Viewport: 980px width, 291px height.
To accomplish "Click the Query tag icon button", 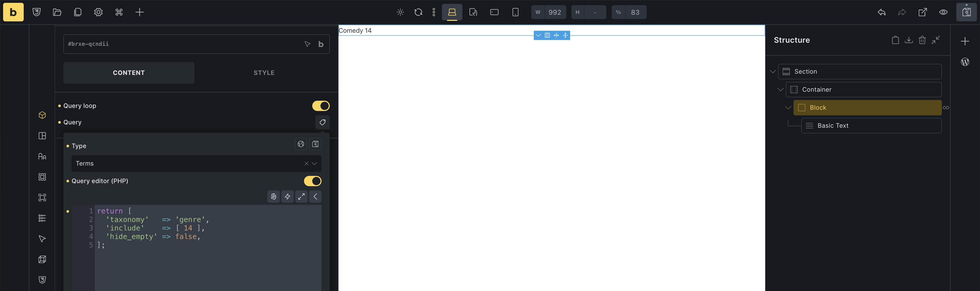I will (322, 122).
